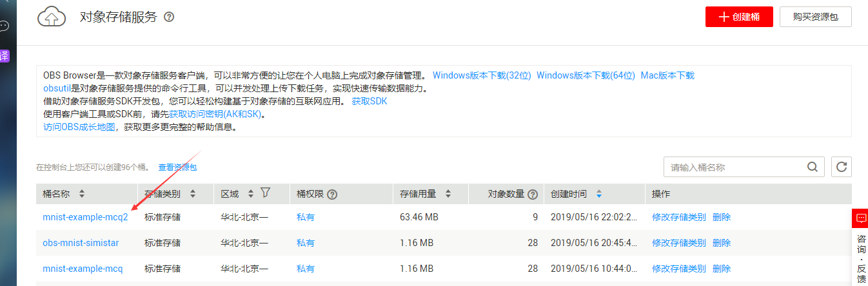Viewport: 868px width, 286px height.
Task: Refresh the bucket list
Action: click(841, 167)
